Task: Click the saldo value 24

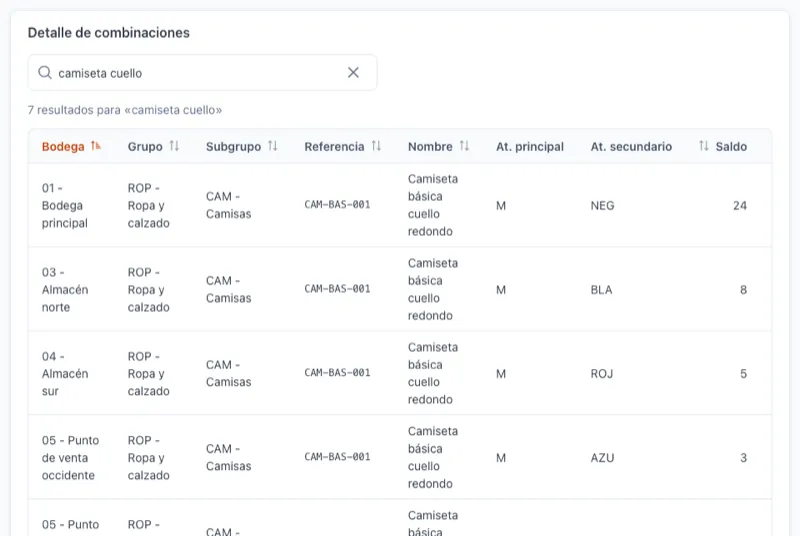Action: click(740, 206)
